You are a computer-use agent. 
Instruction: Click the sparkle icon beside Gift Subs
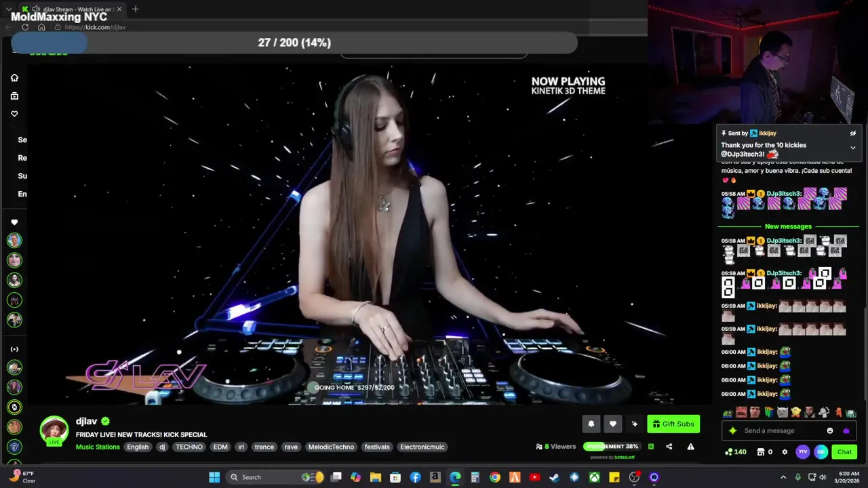[x=634, y=424]
